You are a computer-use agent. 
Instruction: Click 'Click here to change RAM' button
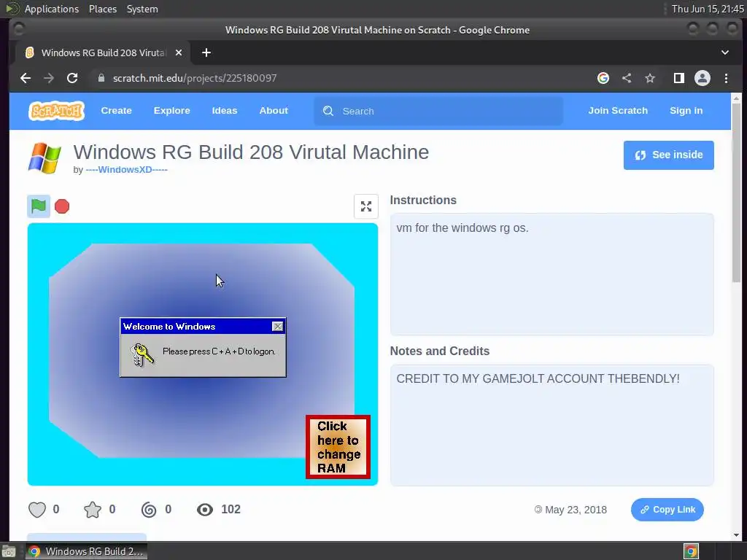tap(338, 447)
